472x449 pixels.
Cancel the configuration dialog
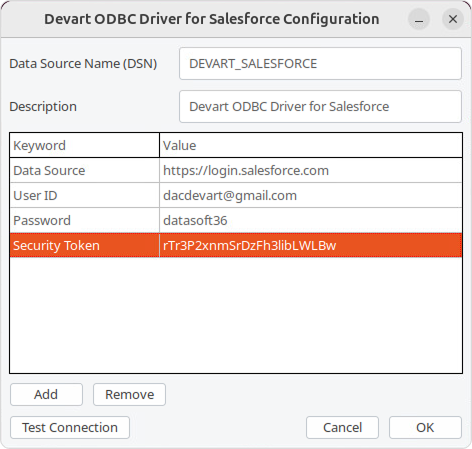click(x=342, y=427)
